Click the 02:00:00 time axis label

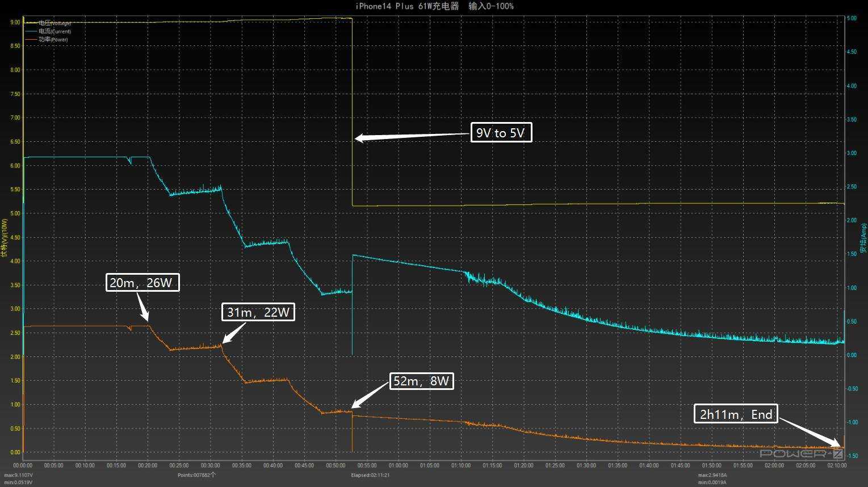coord(774,465)
